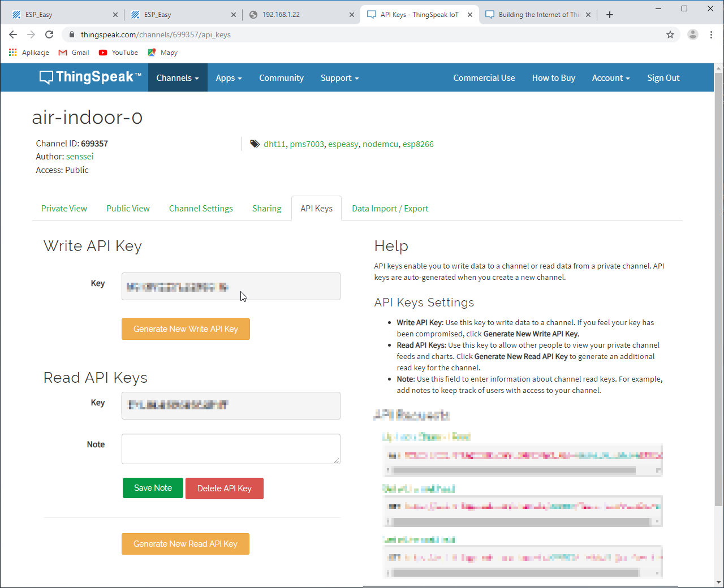Open Commercial Use page
This screenshot has height=588, width=724.
point(484,78)
